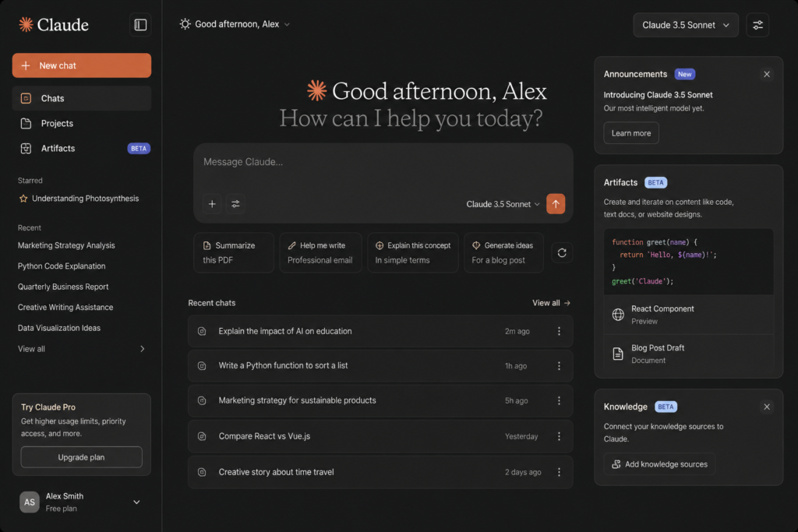
Task: Send message with the orange arrow button
Action: click(x=556, y=204)
